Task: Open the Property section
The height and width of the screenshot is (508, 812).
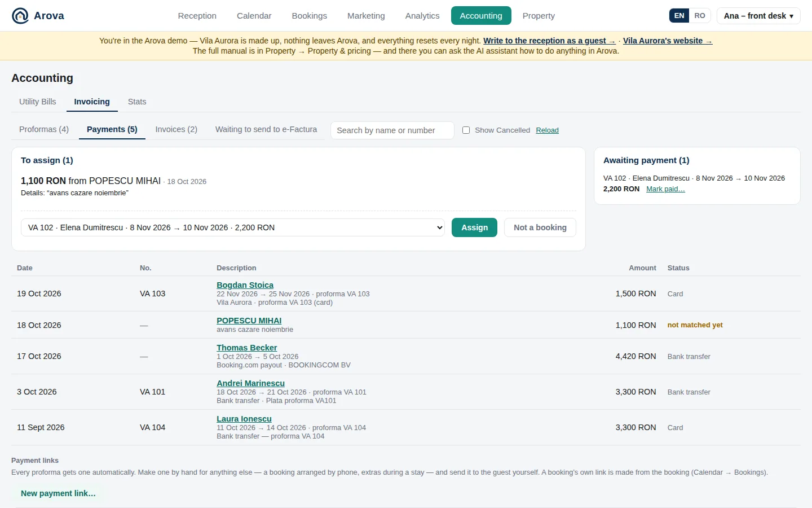Action: click(539, 16)
